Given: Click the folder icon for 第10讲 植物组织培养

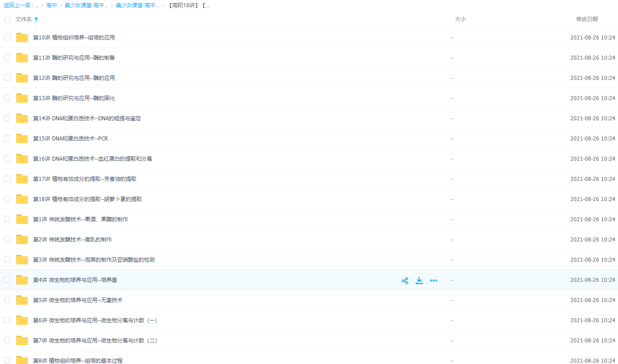Looking at the screenshot, I should pyautogui.click(x=22, y=38).
